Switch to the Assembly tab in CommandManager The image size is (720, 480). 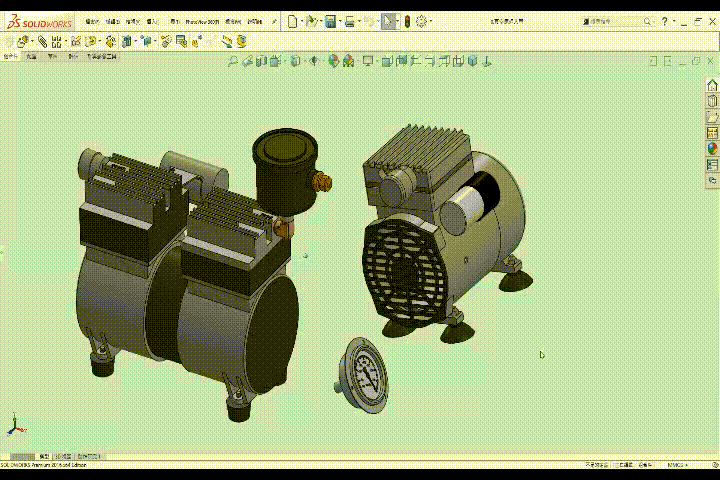[11, 57]
